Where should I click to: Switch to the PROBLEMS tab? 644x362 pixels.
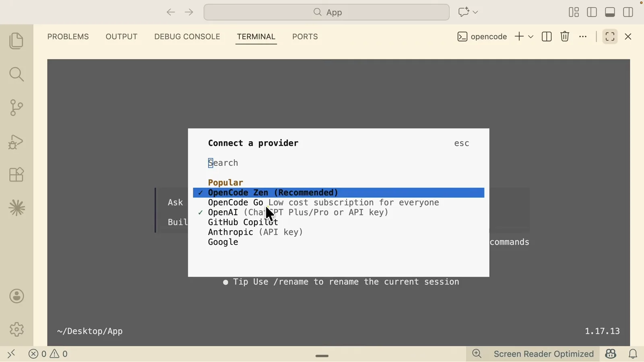(x=68, y=37)
